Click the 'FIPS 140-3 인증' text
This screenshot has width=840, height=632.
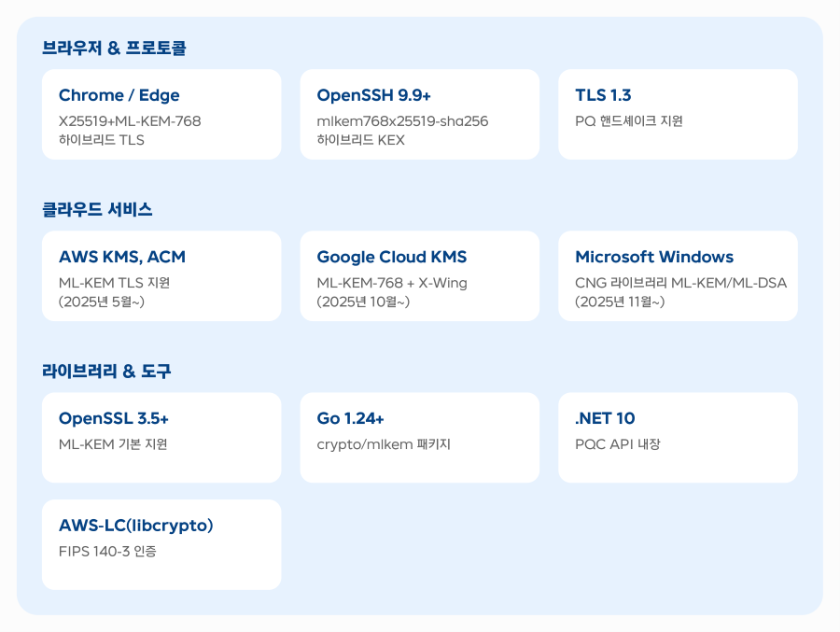point(107,552)
